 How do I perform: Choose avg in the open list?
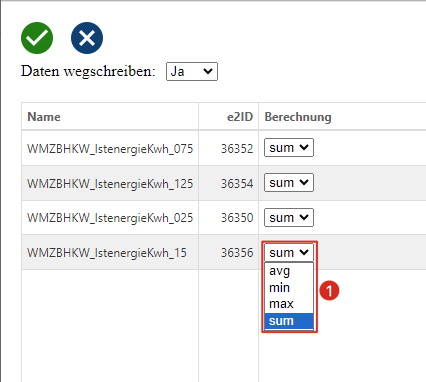coord(289,271)
